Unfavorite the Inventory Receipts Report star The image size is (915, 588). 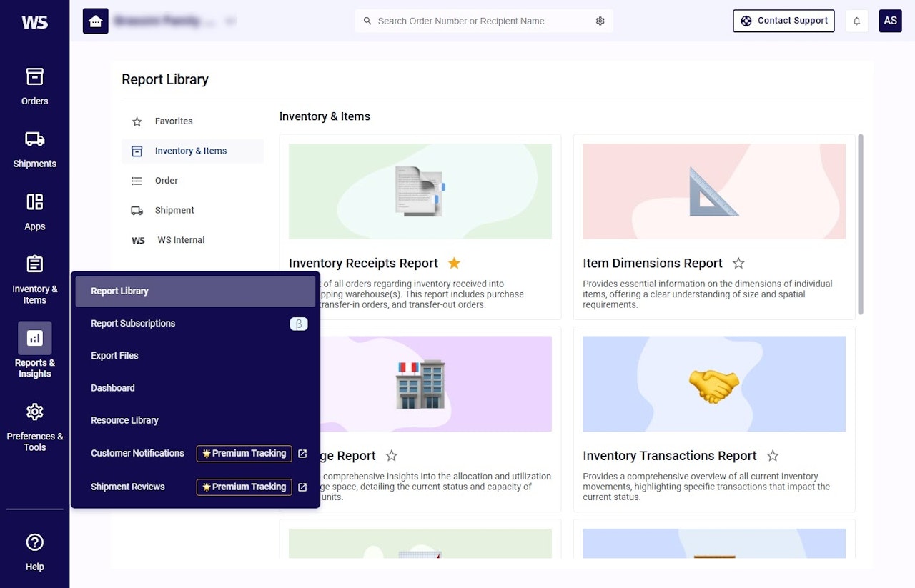[454, 263]
